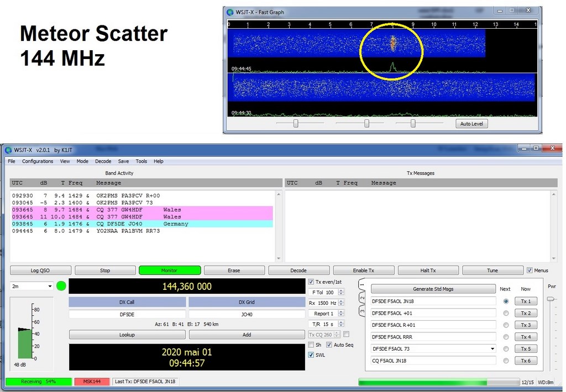Adjust the Pwr slider
The height and width of the screenshot is (392, 566).
click(551, 299)
